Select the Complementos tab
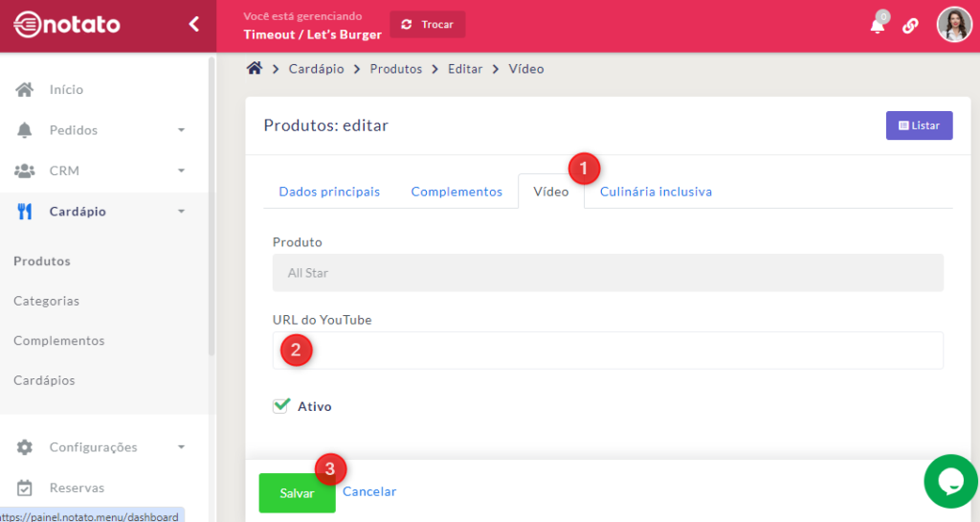Viewport: 980px width, 522px height. coord(457,192)
